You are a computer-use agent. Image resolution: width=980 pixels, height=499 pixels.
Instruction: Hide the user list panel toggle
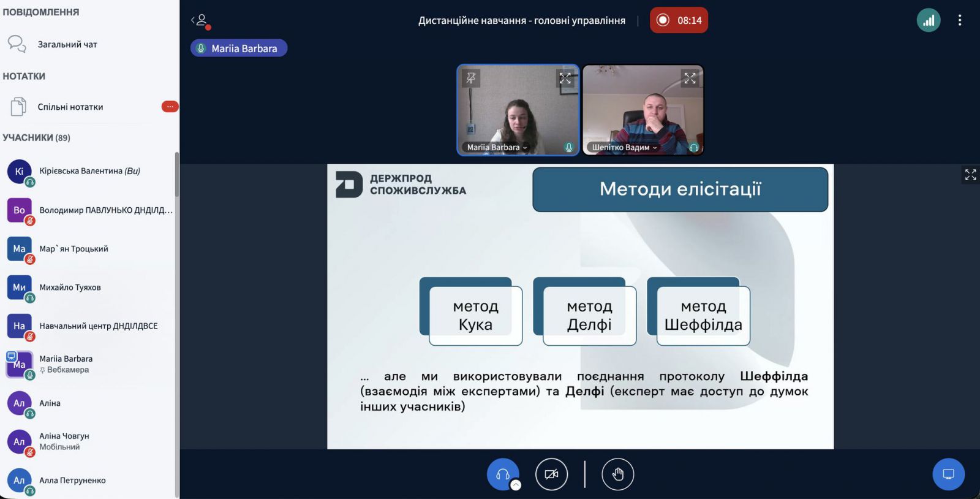[200, 20]
